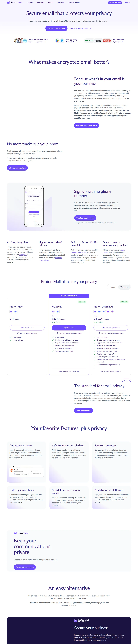The width and height of the screenshot is (138, 644).
Task: Click the App Store icon
Action: click(62, 41)
